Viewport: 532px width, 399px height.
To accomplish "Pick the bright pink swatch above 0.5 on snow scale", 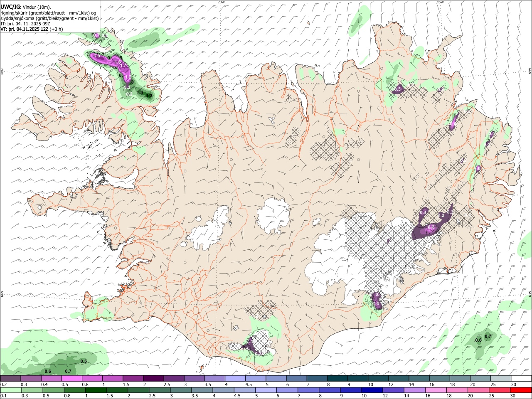I will pyautogui.click(x=72, y=379).
